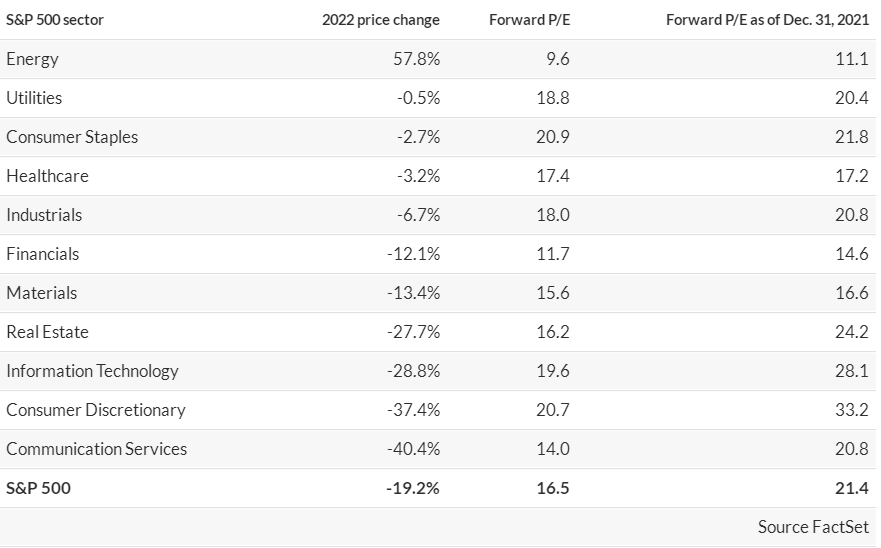Click the Financials sector name
This screenshot has width=881, height=548.
tap(43, 254)
